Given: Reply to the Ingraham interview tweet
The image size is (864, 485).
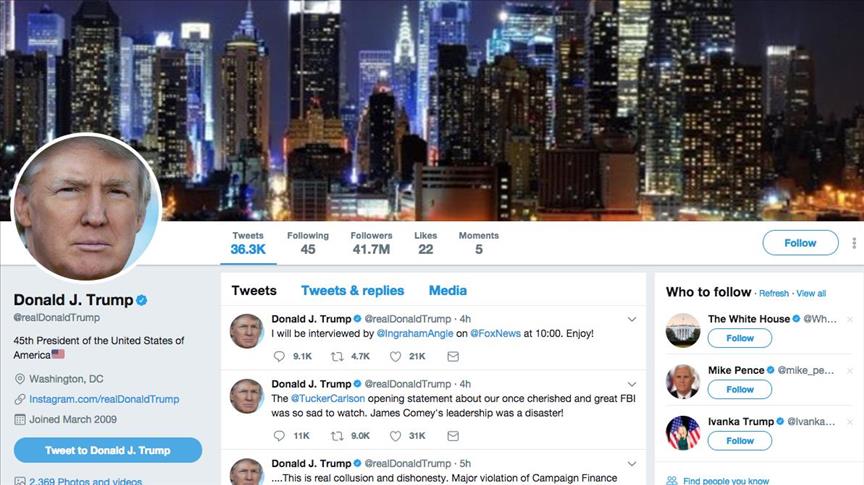Looking at the screenshot, I should click(x=279, y=357).
